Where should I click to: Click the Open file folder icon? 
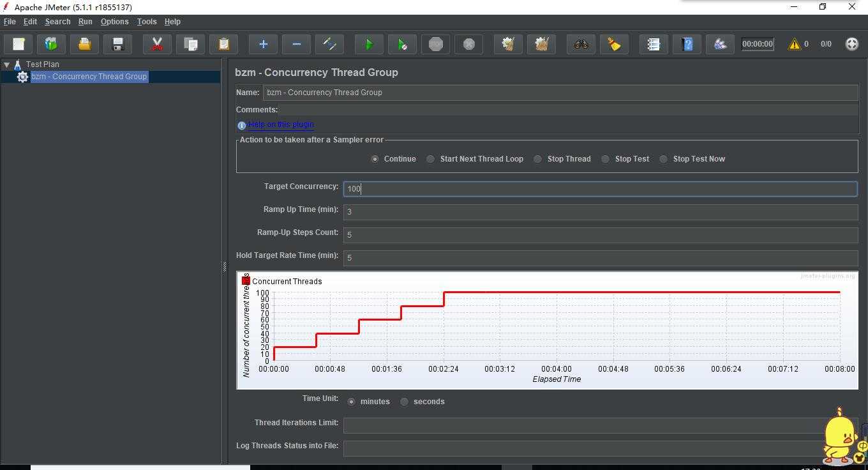click(x=84, y=44)
